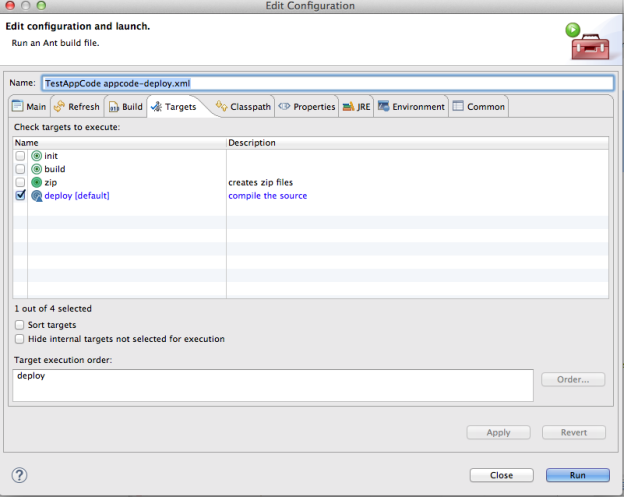Click the help question mark icon
This screenshot has height=497, width=624.
[x=19, y=475]
